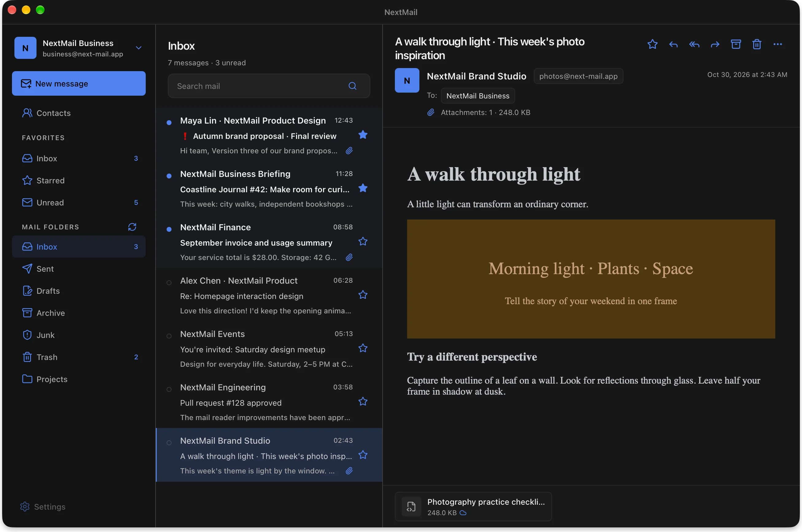Star the September invoice email
Viewport: 802px width, 532px height.
click(x=363, y=241)
